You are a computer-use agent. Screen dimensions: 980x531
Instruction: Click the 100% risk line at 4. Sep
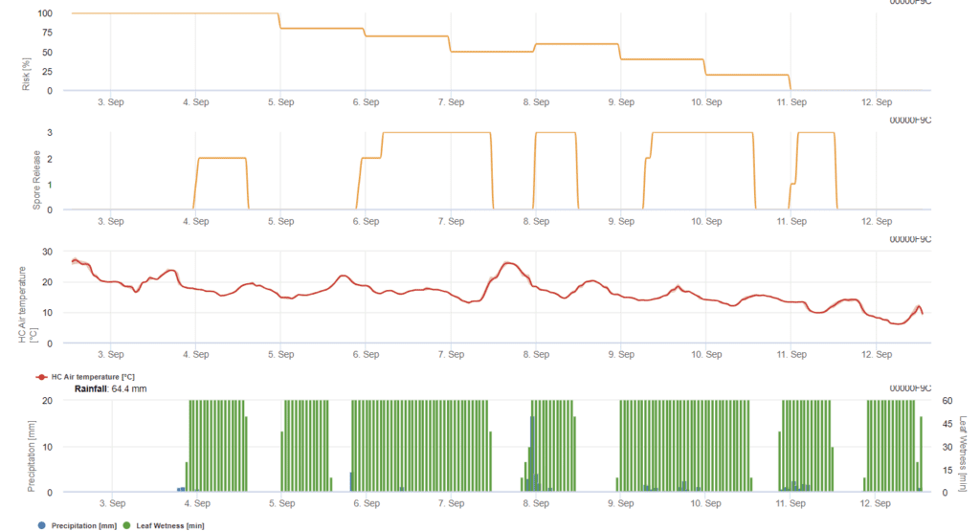pos(196,13)
